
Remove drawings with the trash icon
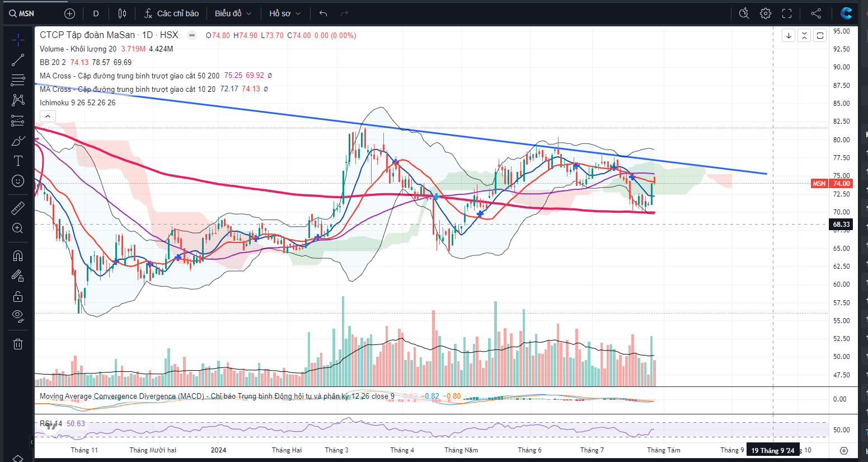[x=18, y=344]
